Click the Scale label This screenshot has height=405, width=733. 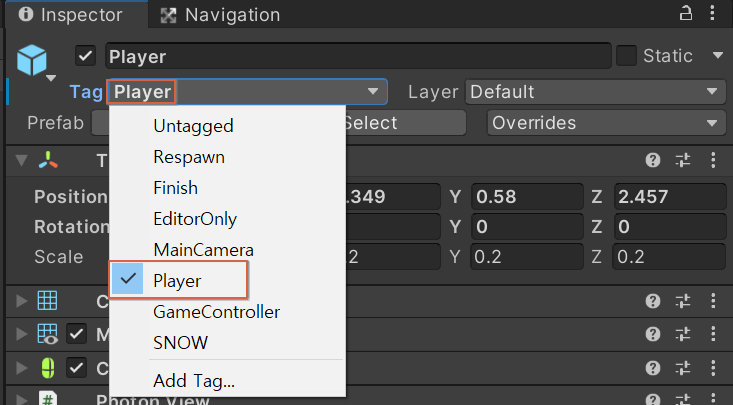pyautogui.click(x=58, y=257)
